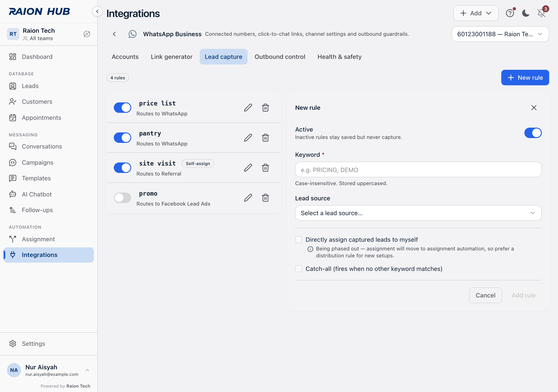Select the Lead capture tab
This screenshot has width=558, height=392.
coord(224,57)
